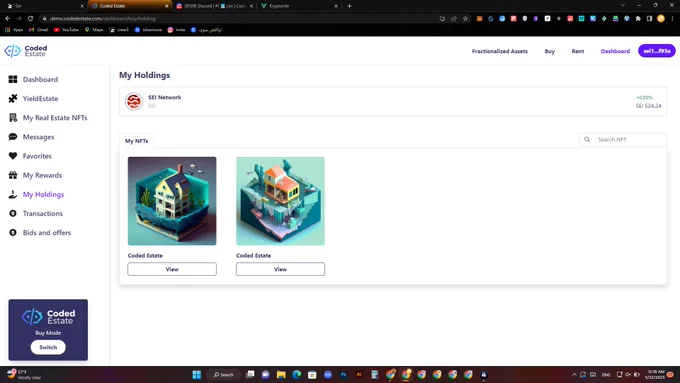Image resolution: width=680 pixels, height=383 pixels.
Task: Click the Coded Estate logo in the header
Action: (26, 51)
